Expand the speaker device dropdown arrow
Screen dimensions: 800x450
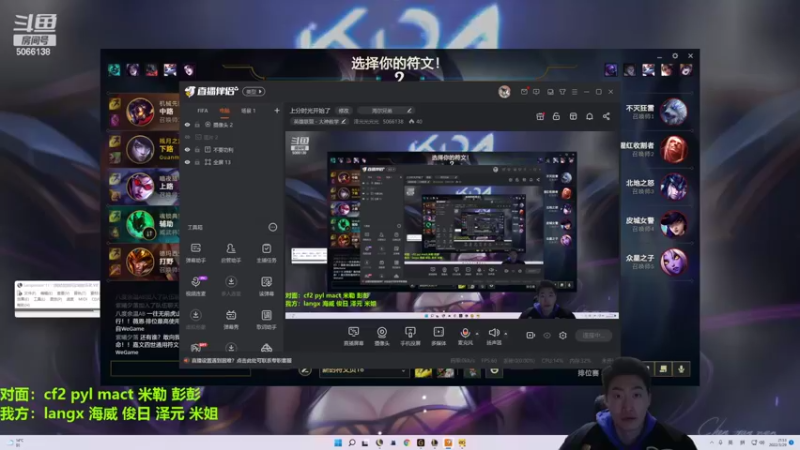[506, 334]
